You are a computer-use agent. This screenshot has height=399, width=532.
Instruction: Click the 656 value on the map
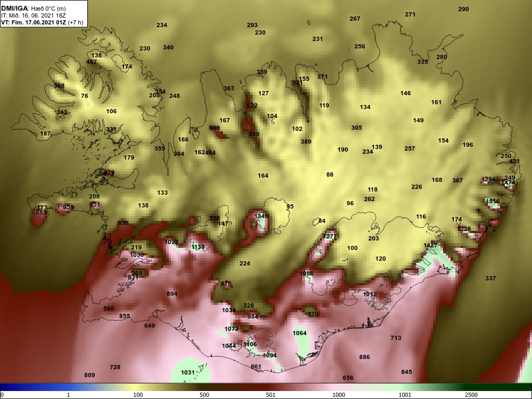click(x=348, y=378)
